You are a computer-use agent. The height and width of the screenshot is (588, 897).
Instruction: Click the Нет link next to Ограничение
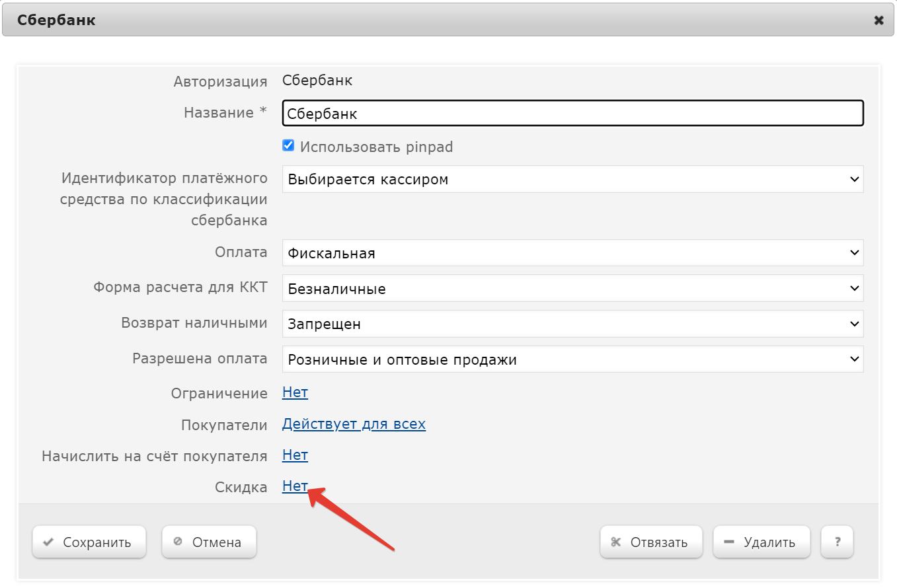(x=295, y=392)
